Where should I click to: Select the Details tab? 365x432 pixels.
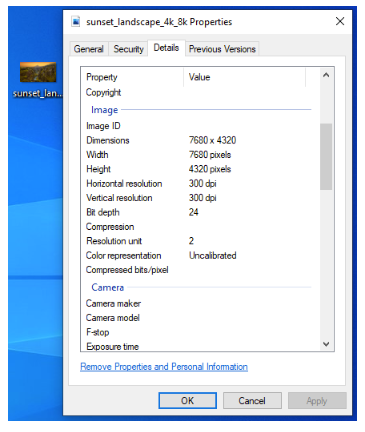click(166, 48)
